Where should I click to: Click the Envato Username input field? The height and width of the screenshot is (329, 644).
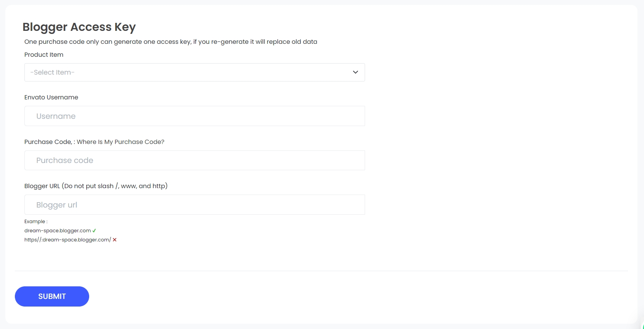194,116
